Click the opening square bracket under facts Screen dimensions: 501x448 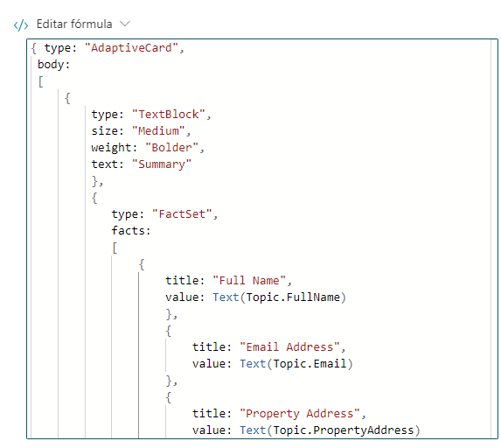(115, 248)
